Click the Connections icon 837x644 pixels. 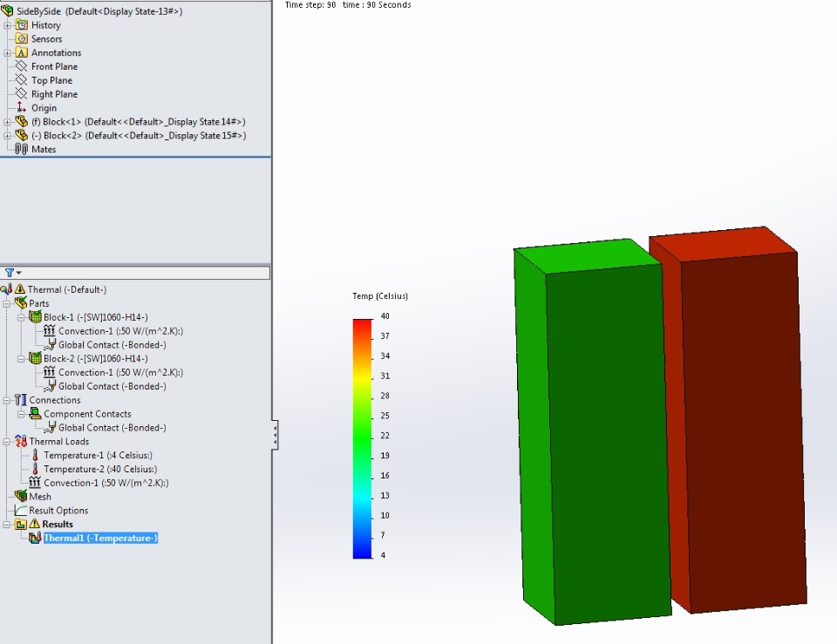[x=21, y=400]
